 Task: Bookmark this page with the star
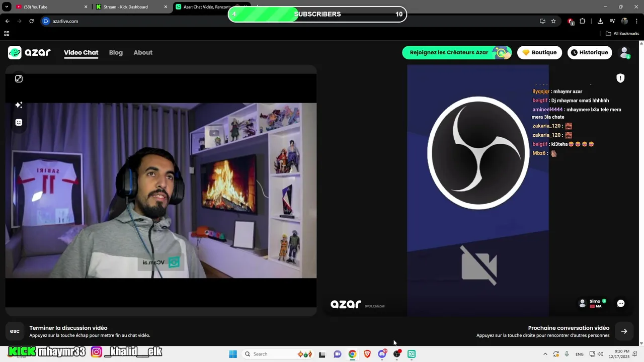553,21
